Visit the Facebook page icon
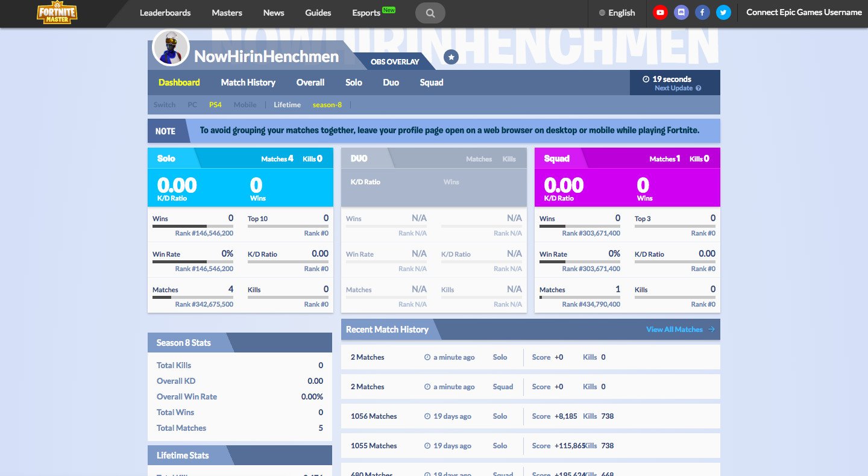 [x=702, y=12]
